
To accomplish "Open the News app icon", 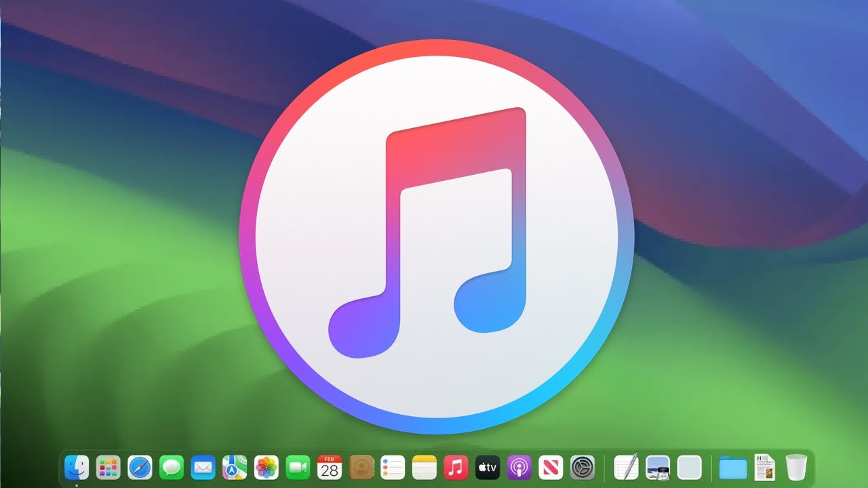I will pos(551,467).
